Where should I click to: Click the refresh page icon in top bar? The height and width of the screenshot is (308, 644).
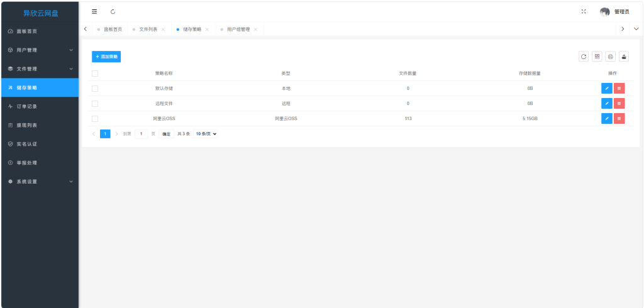(x=113, y=11)
